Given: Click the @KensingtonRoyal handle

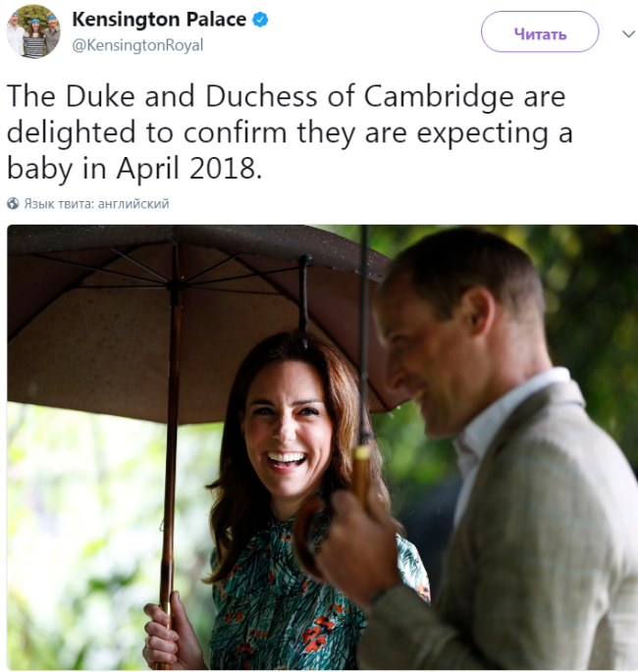Looking at the screenshot, I should (x=137, y=45).
